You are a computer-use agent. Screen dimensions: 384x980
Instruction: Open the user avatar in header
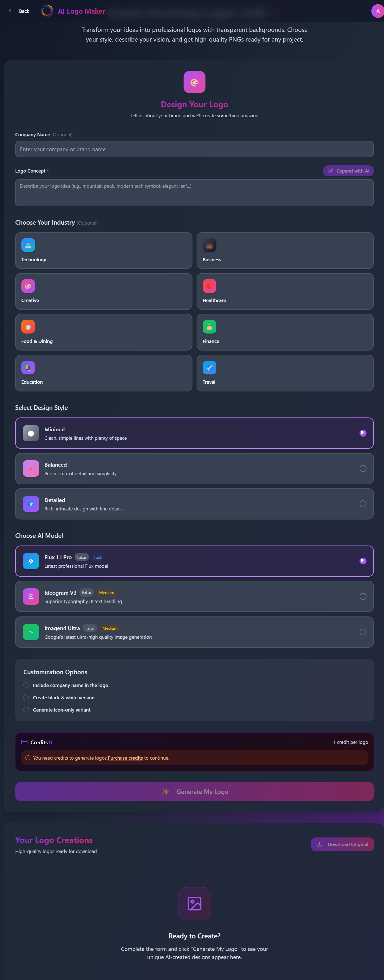(x=377, y=11)
